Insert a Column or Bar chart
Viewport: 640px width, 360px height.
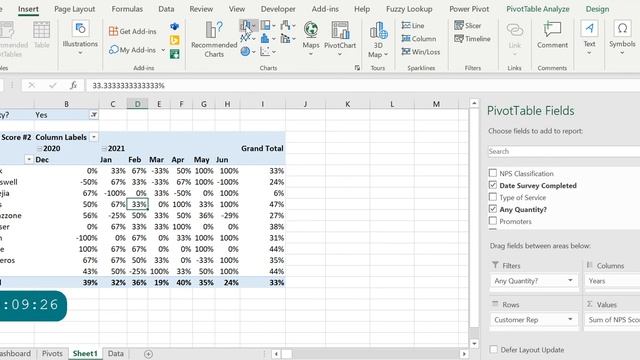tap(248, 26)
